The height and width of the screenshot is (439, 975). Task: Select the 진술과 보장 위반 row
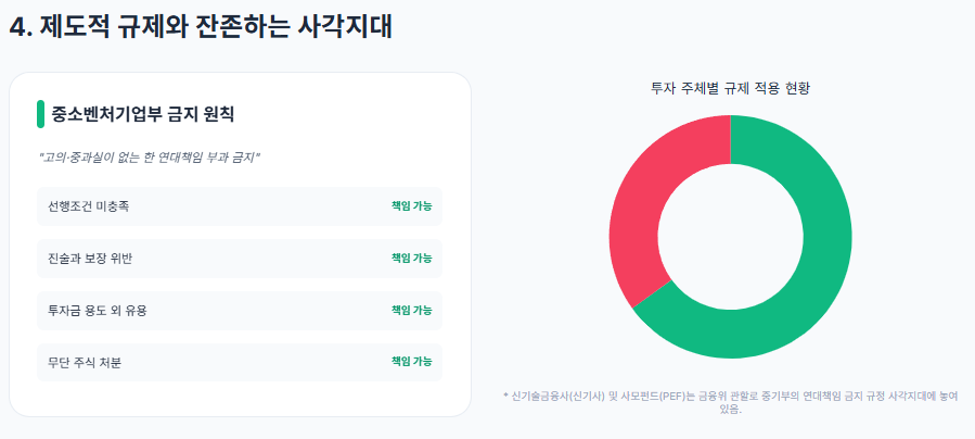pos(239,259)
